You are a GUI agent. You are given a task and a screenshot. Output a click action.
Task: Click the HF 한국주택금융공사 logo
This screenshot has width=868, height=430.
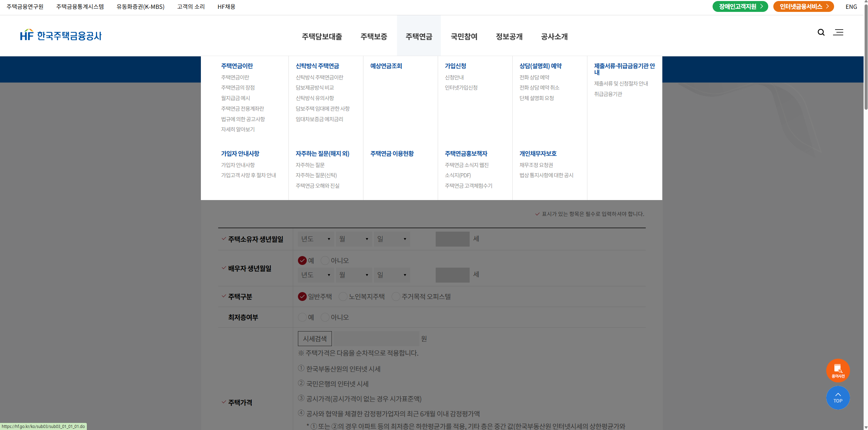pos(61,35)
